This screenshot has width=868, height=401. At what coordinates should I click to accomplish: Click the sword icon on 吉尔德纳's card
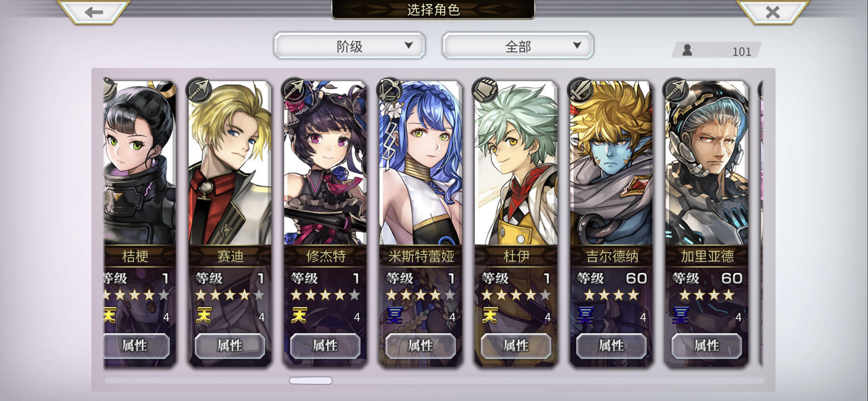click(580, 90)
